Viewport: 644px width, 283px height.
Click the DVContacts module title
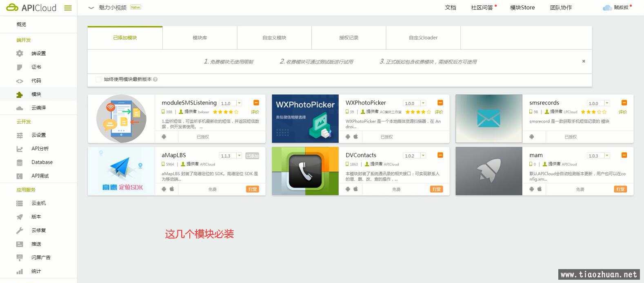point(361,155)
